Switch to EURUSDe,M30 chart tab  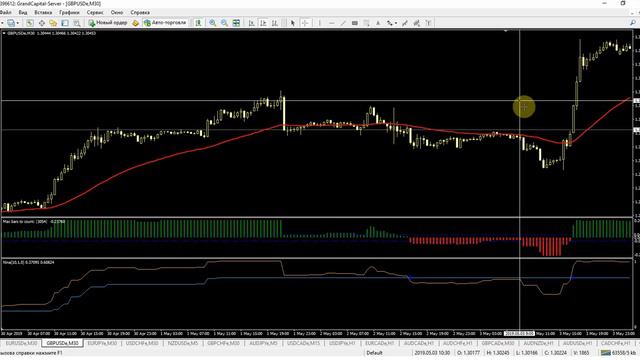21,343
